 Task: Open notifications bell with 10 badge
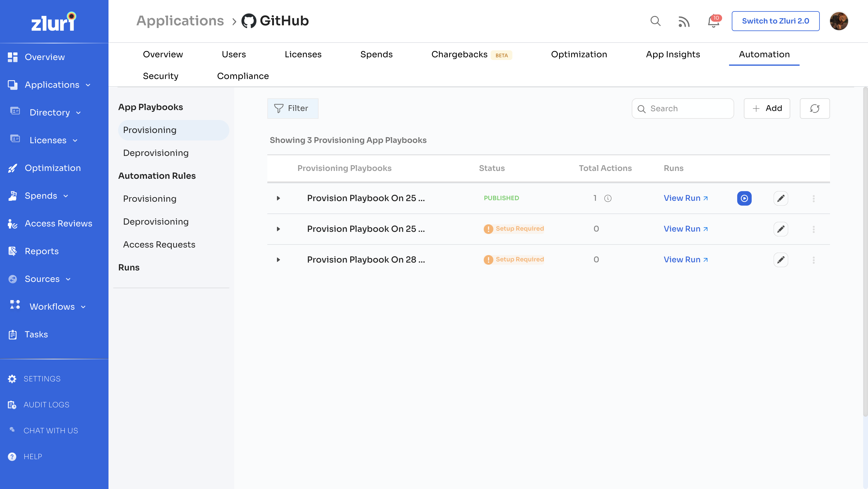coord(714,21)
